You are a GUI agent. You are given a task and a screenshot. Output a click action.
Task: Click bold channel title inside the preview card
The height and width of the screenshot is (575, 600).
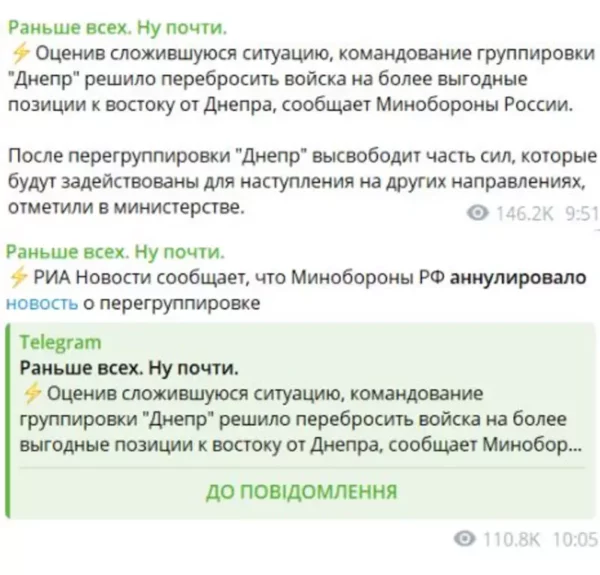[x=129, y=368]
